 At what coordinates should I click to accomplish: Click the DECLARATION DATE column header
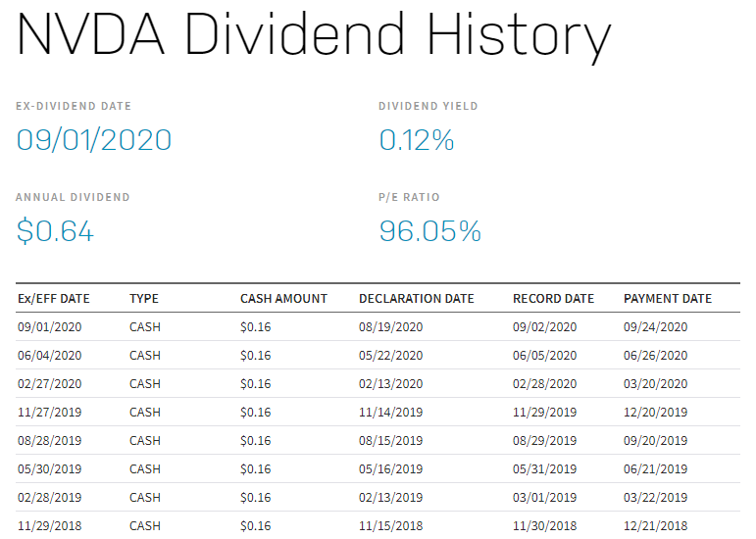417,299
